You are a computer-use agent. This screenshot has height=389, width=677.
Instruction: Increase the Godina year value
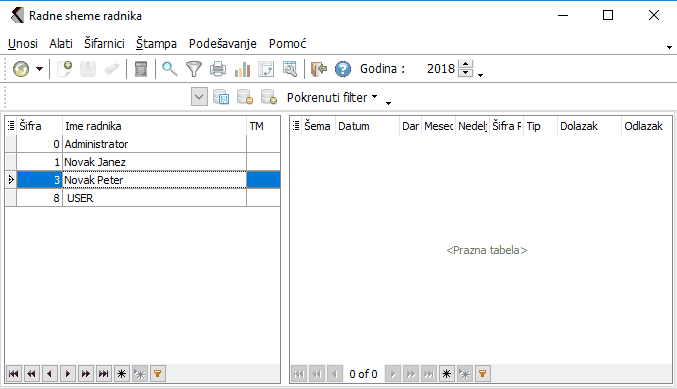pyautogui.click(x=465, y=64)
